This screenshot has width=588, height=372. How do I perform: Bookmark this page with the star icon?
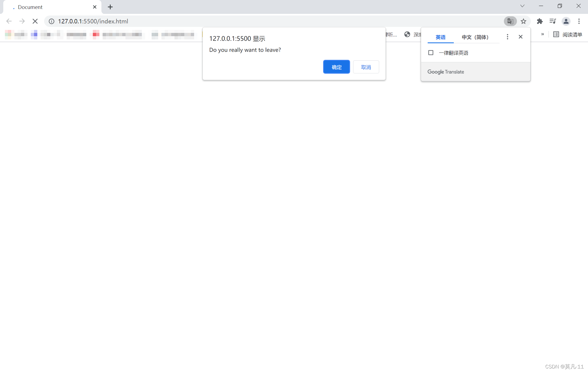[x=523, y=21]
